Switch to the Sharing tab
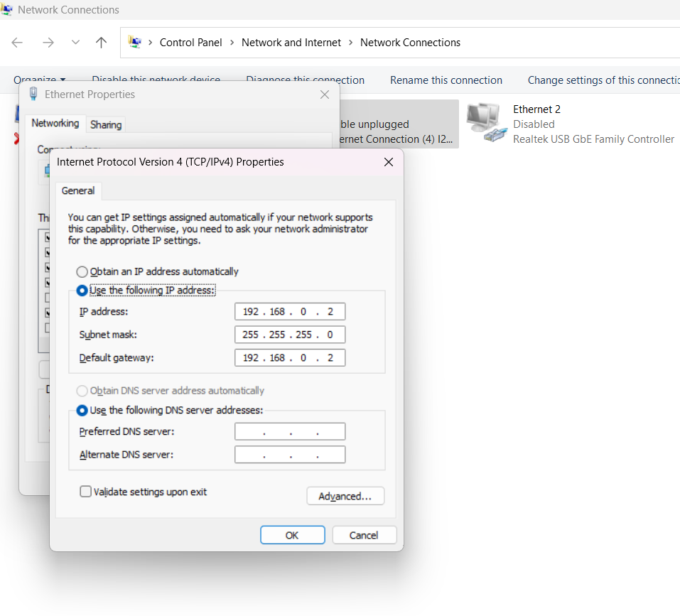 (x=105, y=124)
